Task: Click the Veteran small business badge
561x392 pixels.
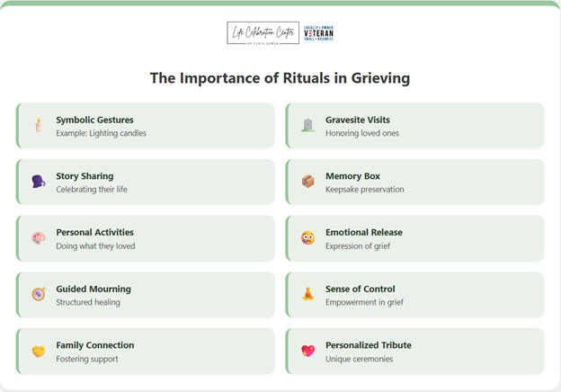Action: 318,33
